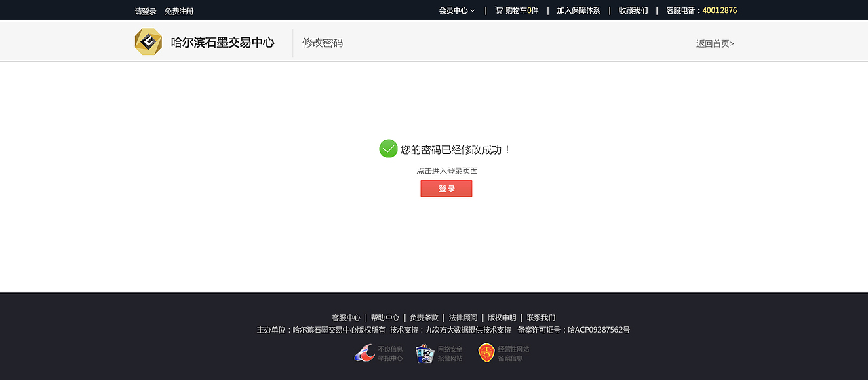The height and width of the screenshot is (380, 868).
Task: Click 加入保障体系 in top bar
Action: (x=578, y=10)
